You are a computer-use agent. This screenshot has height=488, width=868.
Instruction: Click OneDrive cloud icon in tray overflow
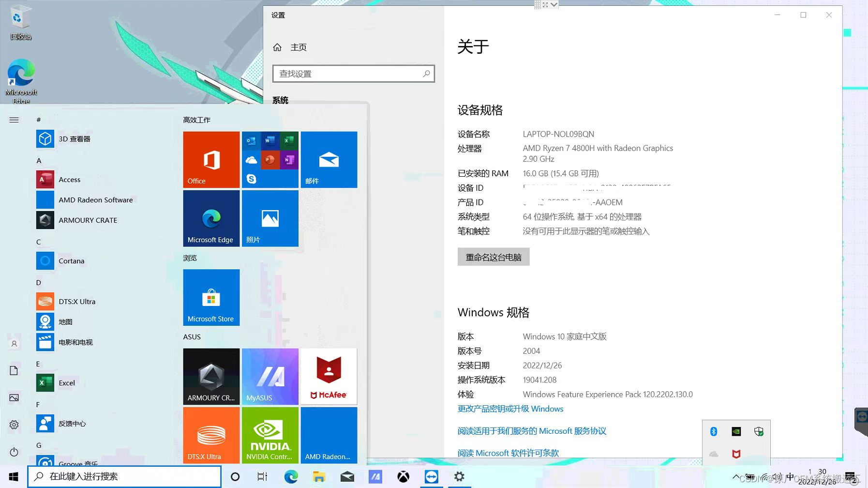[x=714, y=454]
